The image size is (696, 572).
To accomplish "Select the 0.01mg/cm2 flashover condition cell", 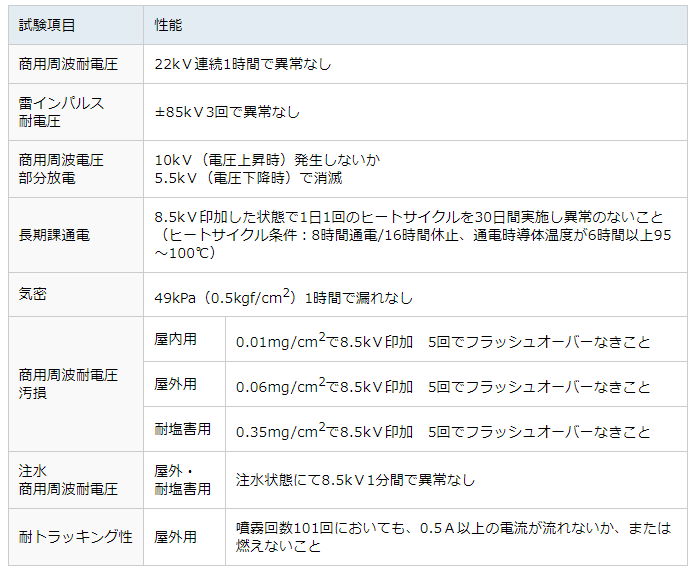I will 443,342.
